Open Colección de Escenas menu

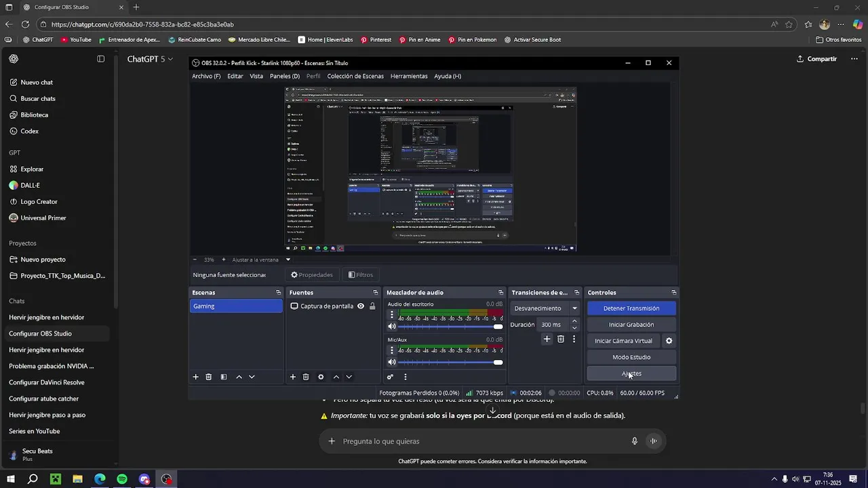point(355,76)
